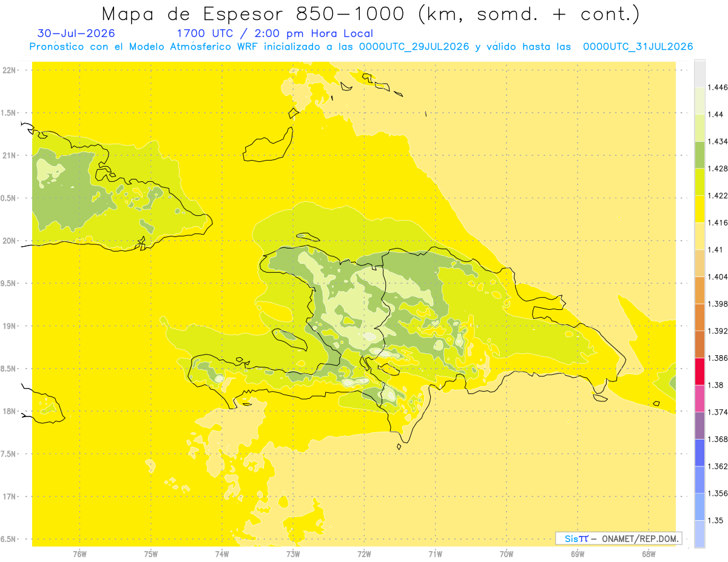This screenshot has width=728, height=562.
Task: Click the latitude label '19N'
Action: 9,326
